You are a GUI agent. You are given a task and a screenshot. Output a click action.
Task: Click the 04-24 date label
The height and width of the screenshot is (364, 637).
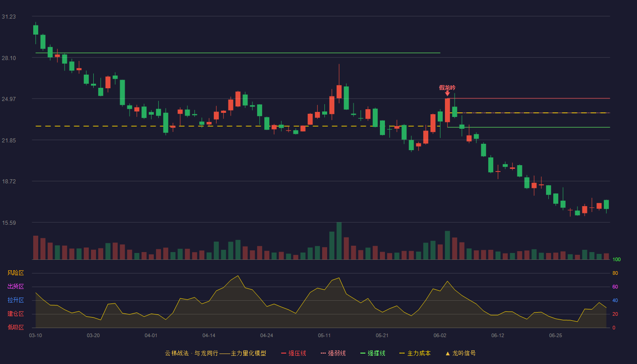(x=267, y=335)
